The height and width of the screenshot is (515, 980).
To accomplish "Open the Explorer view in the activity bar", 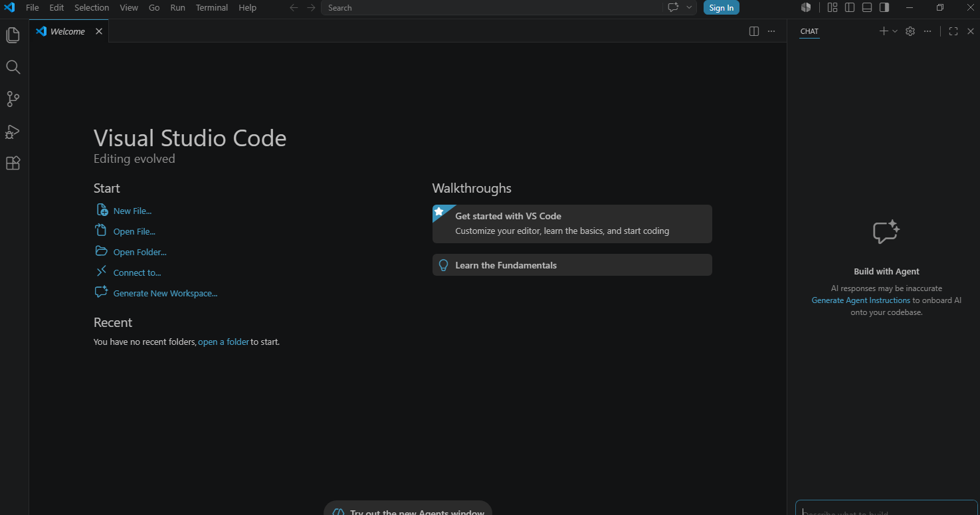I will 13,35.
